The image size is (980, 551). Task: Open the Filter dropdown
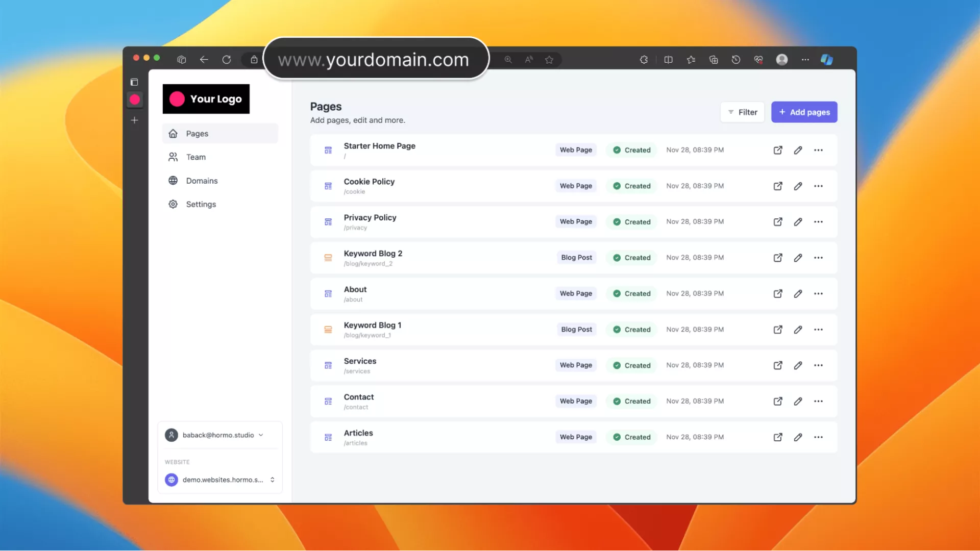(742, 112)
